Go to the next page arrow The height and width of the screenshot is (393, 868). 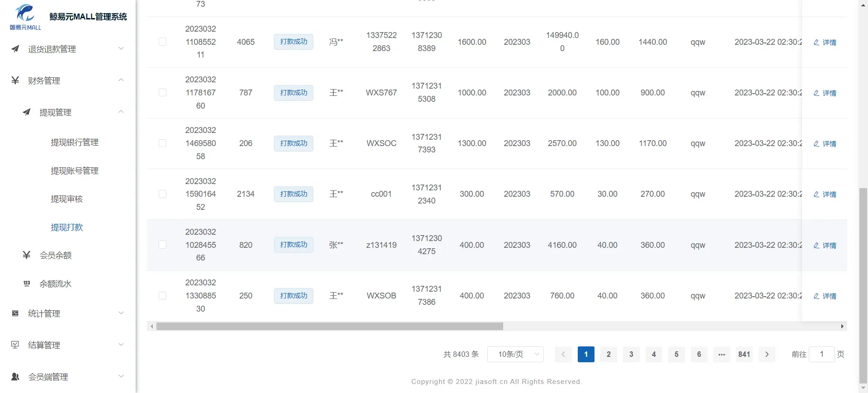pos(767,354)
